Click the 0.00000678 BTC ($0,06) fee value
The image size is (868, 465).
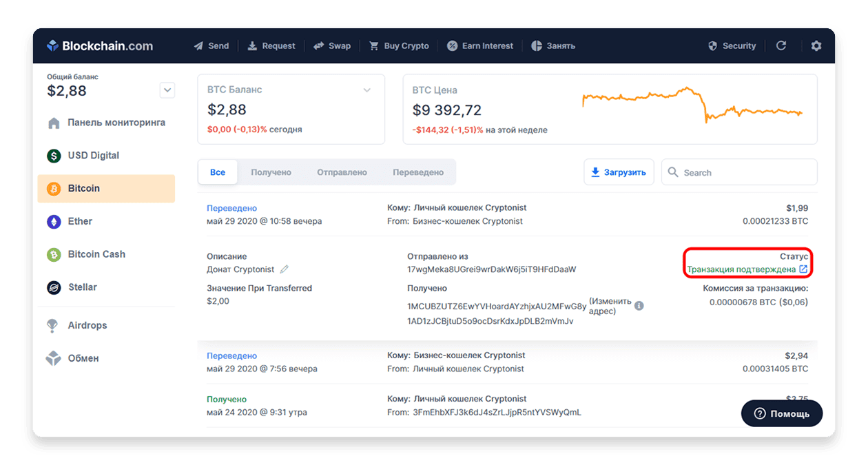[758, 302]
